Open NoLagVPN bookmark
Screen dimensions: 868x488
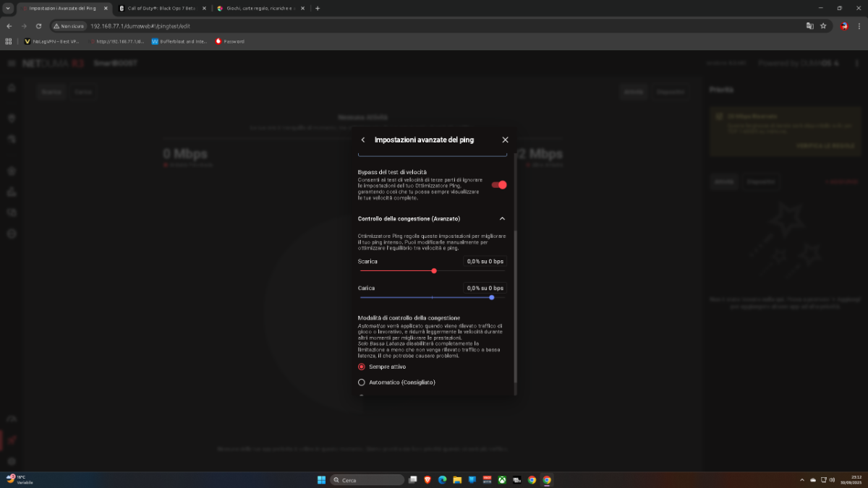tap(52, 41)
